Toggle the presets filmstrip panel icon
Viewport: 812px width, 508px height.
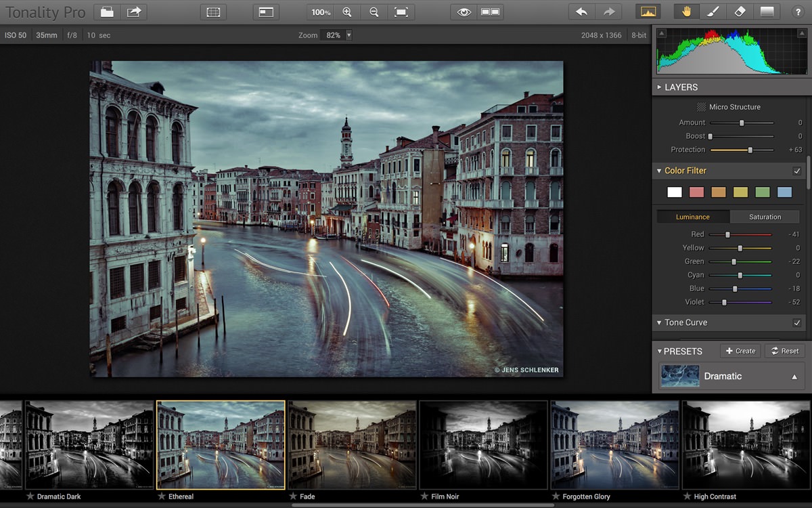(x=213, y=12)
